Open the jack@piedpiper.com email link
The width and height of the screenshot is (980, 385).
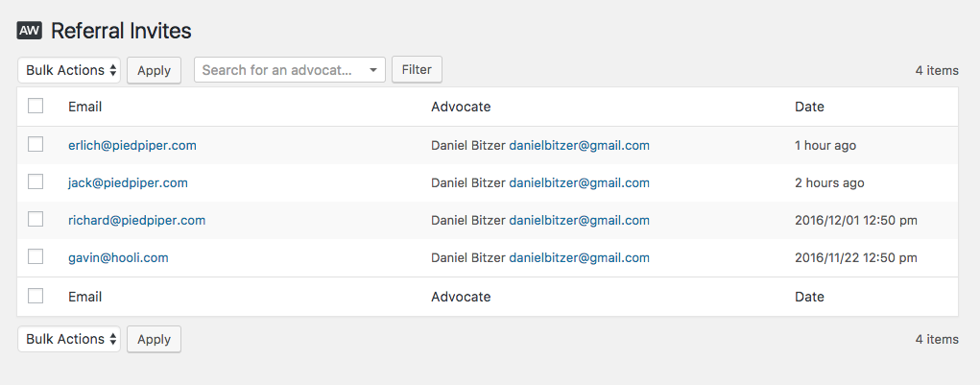tap(128, 182)
